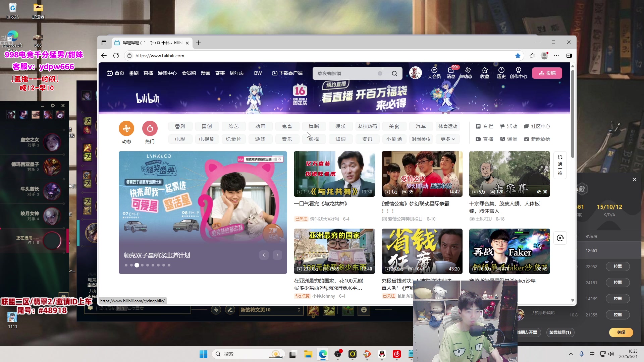Open settings gear in champion select panel
The width and height of the screenshot is (644, 362).
coord(53,106)
